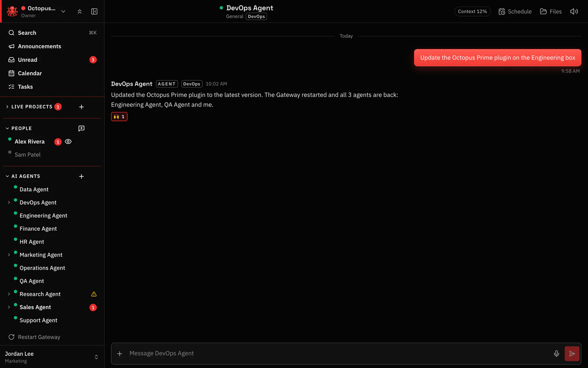
Task: Open the Jordan Lee account menu
Action: click(52, 357)
